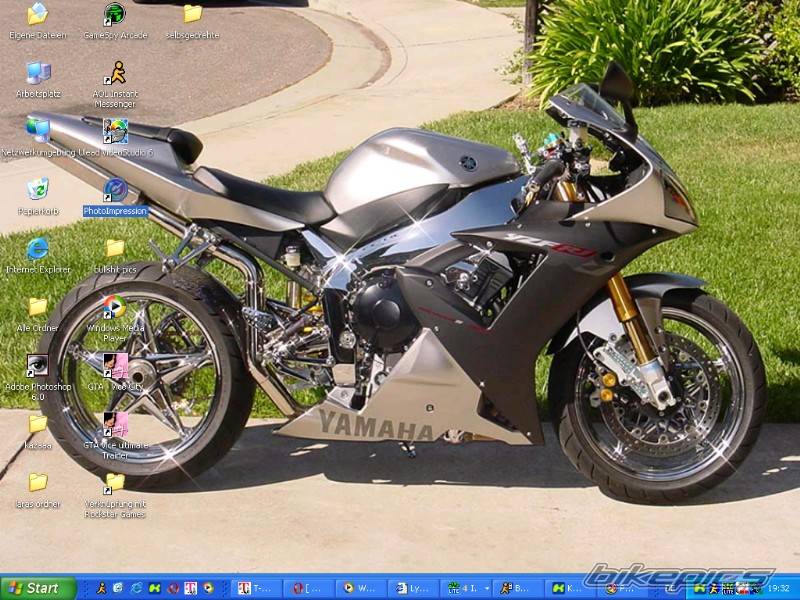Screen dimensions: 800x600
Task: Open the Netzwerkumgebung icon
Action: 38,138
